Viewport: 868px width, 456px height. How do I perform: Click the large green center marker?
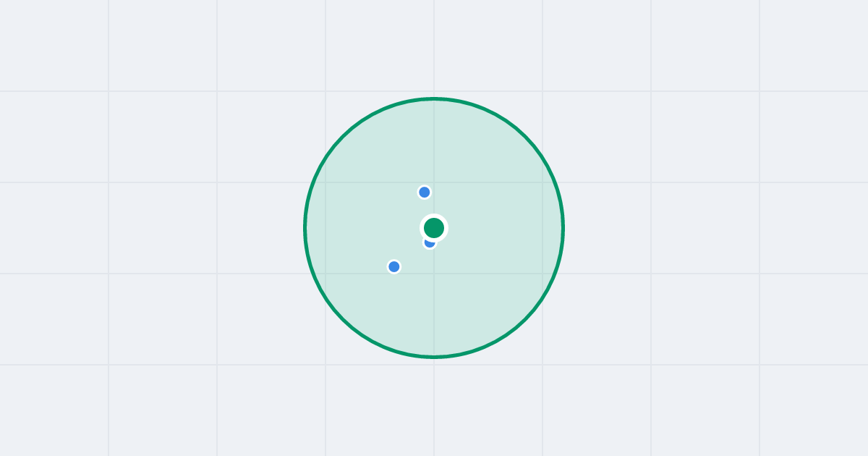coord(434,228)
